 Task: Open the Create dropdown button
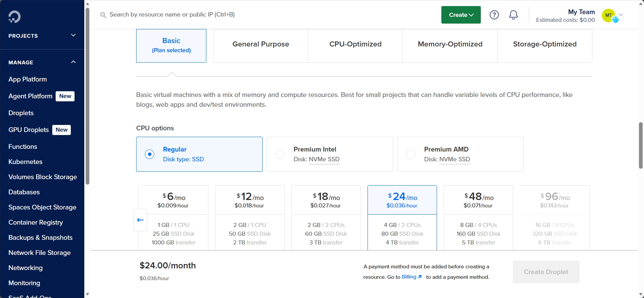point(461,15)
